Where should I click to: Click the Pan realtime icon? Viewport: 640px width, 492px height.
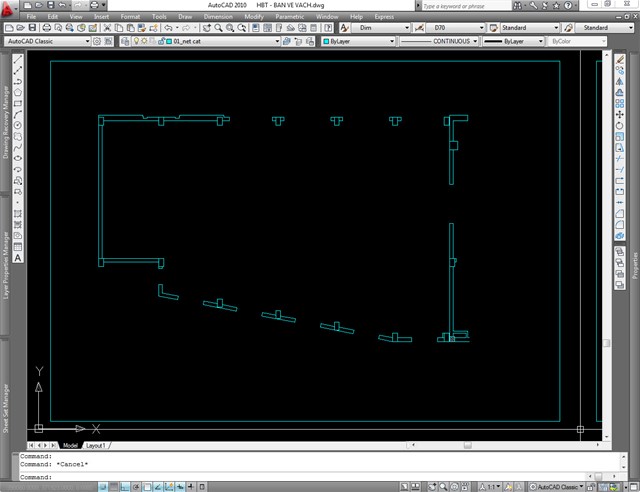point(207,28)
